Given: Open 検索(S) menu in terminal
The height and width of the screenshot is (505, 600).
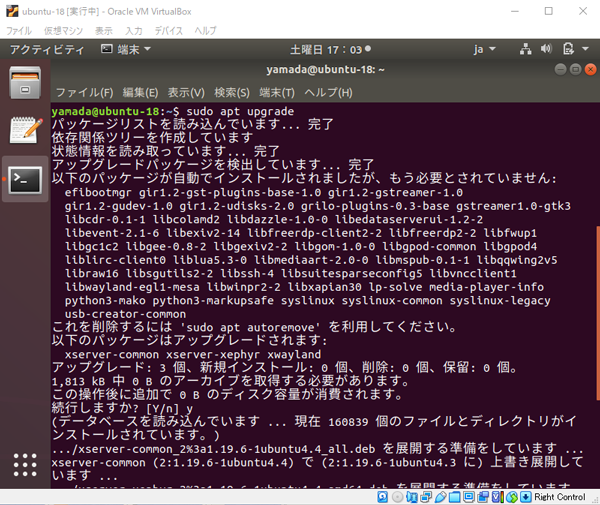Looking at the screenshot, I should click(x=232, y=92).
